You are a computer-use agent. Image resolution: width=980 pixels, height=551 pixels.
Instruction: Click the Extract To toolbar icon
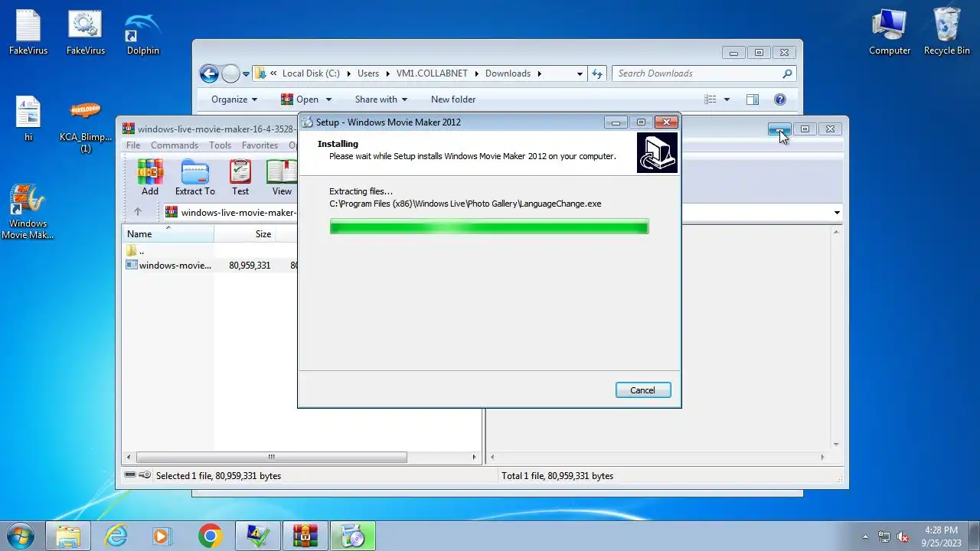coord(194,178)
